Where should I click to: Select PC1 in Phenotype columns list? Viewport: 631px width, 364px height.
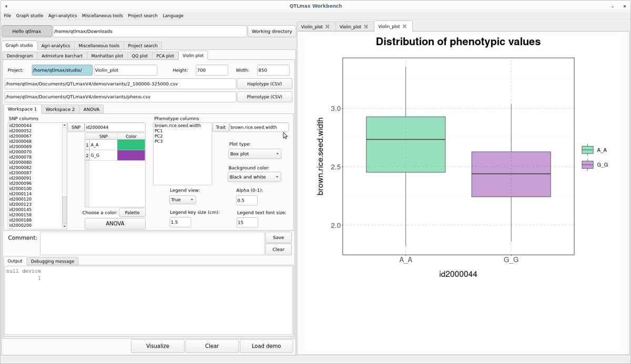coord(159,131)
